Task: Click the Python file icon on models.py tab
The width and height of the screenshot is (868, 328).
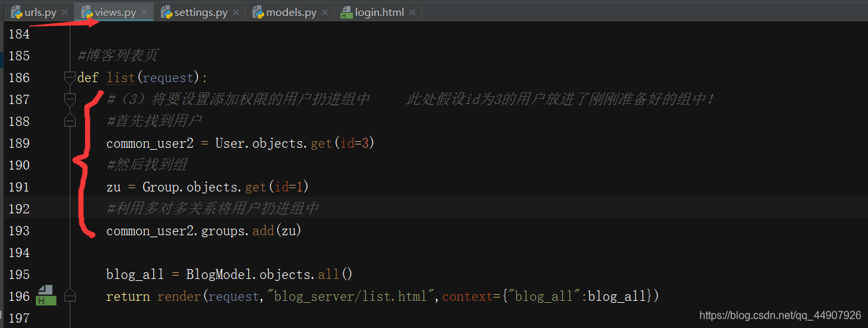Action: pos(257,12)
